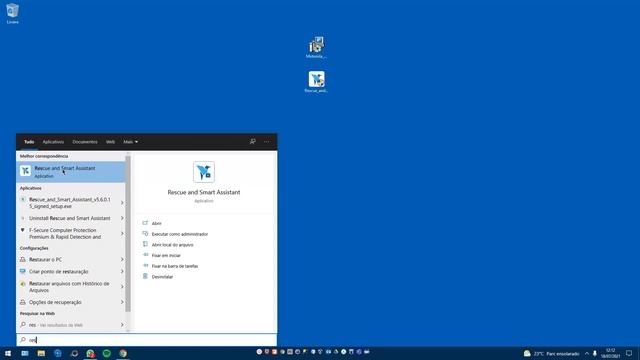The height and width of the screenshot is (360, 640).
Task: Expand the web search result arrow
Action: (122, 325)
